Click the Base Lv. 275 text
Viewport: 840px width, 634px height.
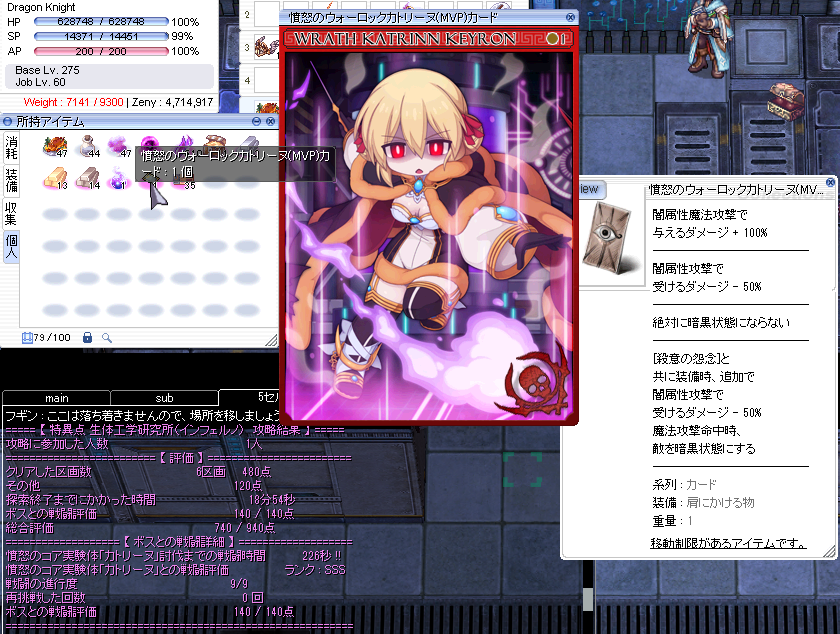[x=47, y=70]
